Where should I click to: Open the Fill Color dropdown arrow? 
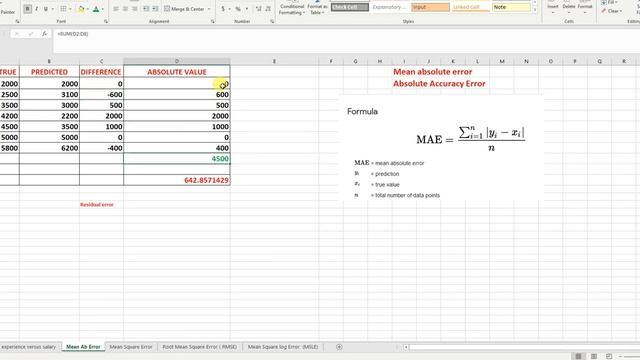[x=87, y=9]
